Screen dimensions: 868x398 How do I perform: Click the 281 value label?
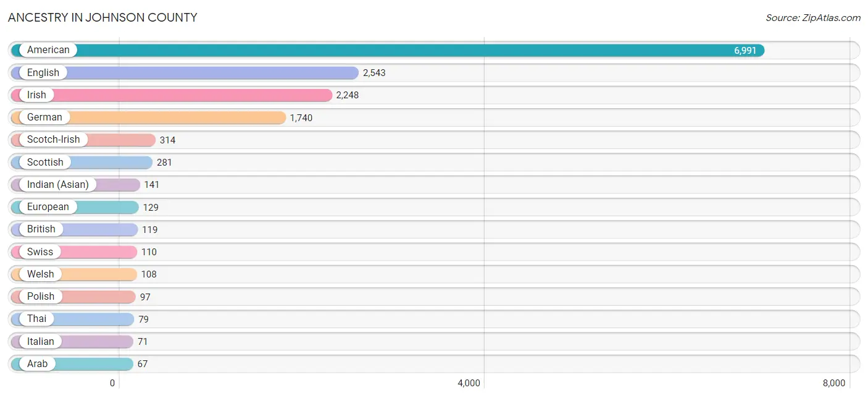[x=164, y=163]
